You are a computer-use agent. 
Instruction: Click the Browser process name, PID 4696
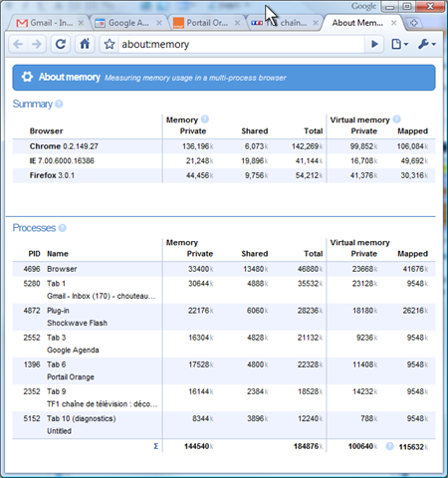pyautogui.click(x=62, y=269)
